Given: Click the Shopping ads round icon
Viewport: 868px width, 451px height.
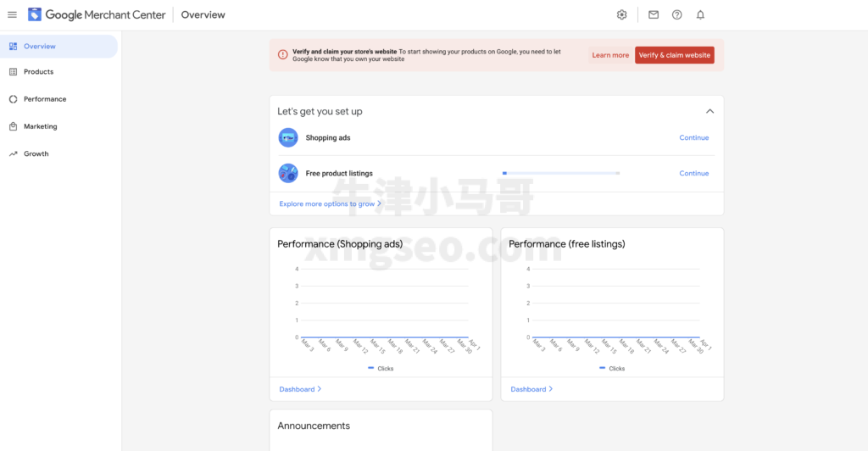Looking at the screenshot, I should click(288, 138).
